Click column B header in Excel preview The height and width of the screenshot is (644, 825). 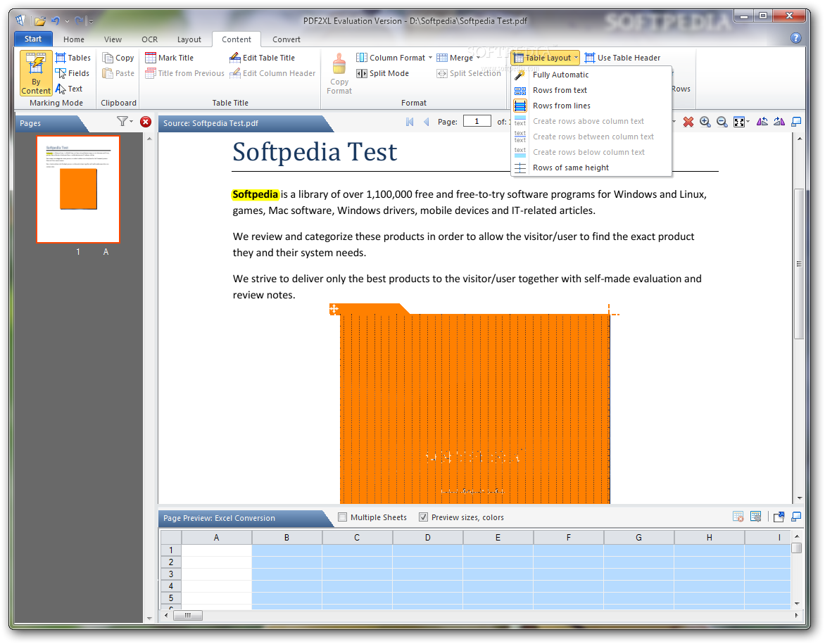pos(286,538)
